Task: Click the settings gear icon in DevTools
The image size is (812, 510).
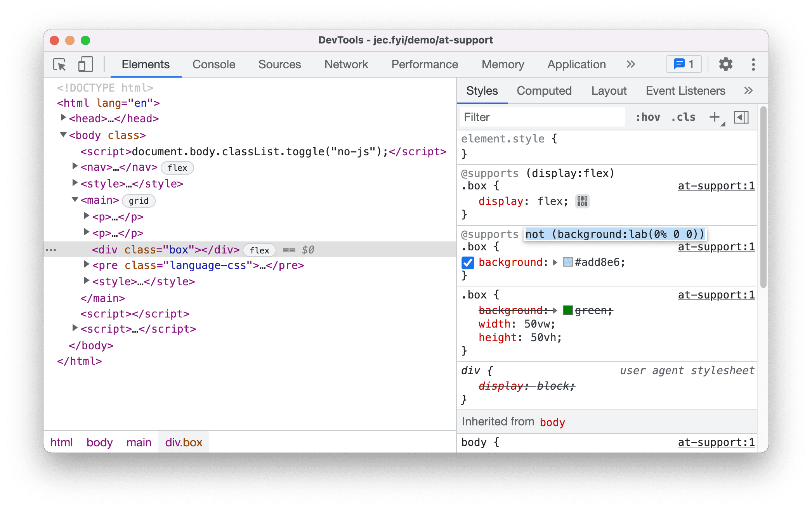Action: (724, 64)
